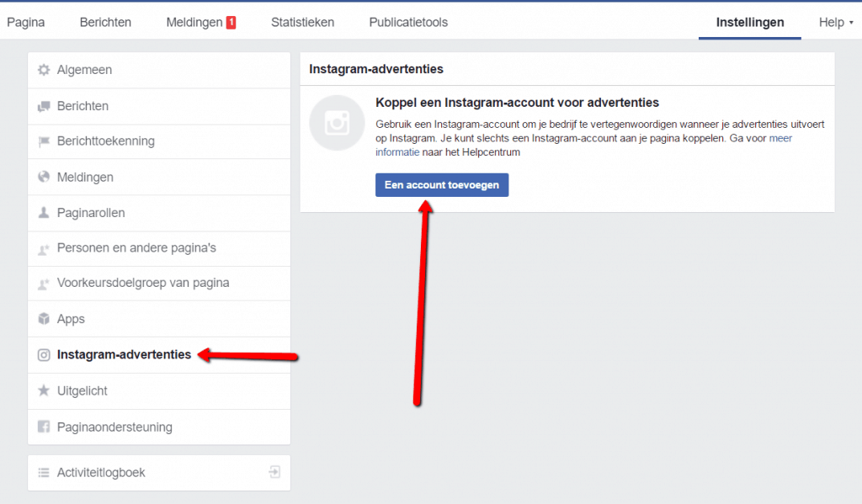Click the speech bubble icon beside Berichten
The width and height of the screenshot is (862, 504).
pos(43,106)
